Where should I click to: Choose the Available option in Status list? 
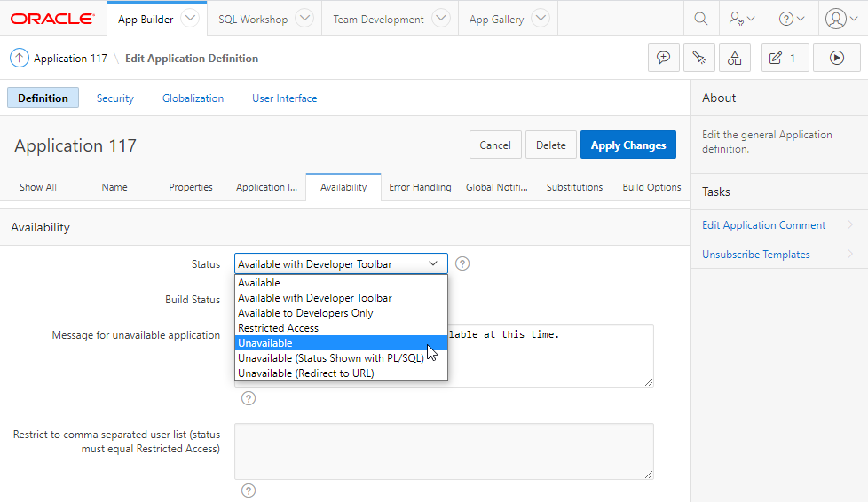[341, 283]
